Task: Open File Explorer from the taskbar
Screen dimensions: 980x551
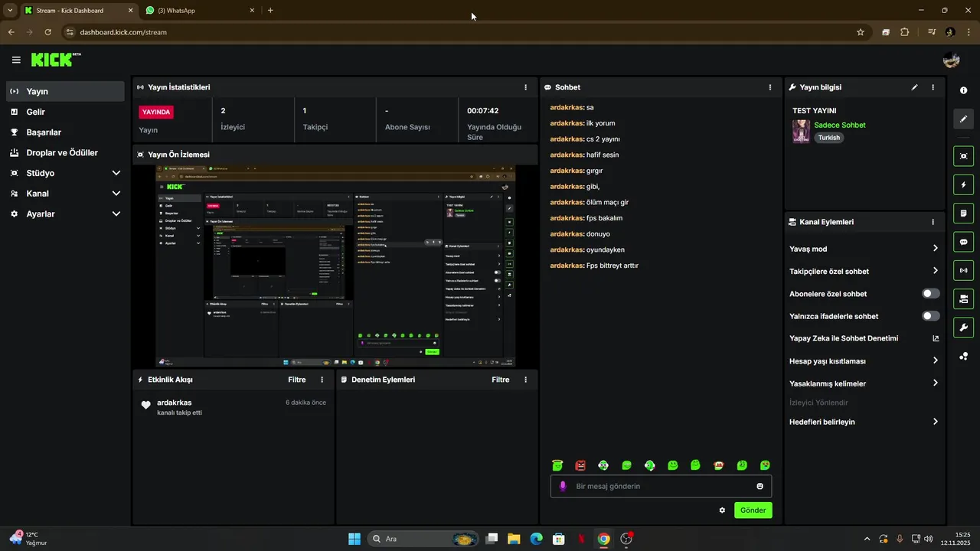Action: pyautogui.click(x=514, y=539)
